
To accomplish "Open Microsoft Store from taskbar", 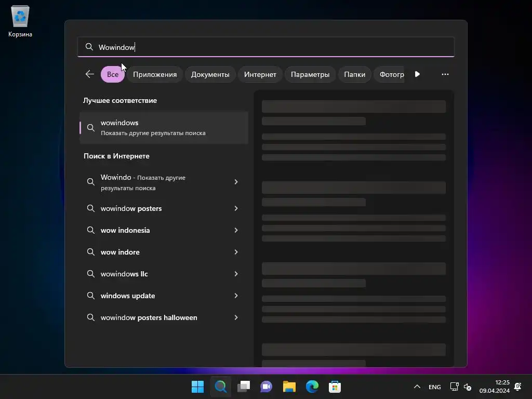I will (335, 387).
